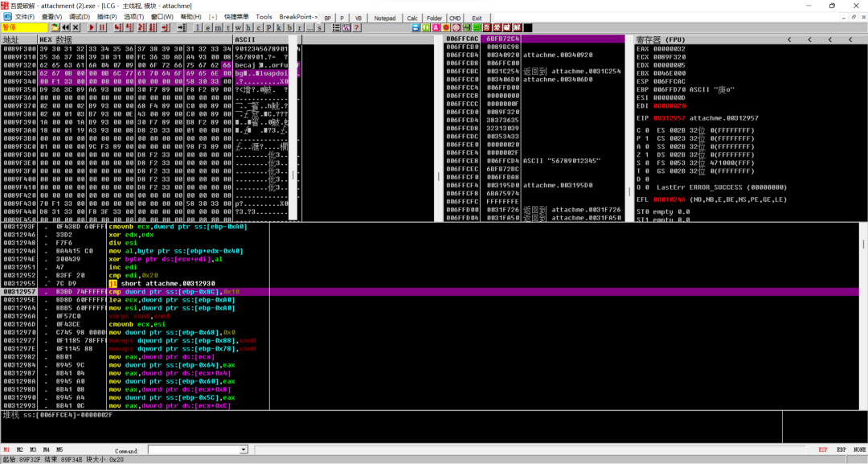Click the VB shortcut button

point(358,18)
